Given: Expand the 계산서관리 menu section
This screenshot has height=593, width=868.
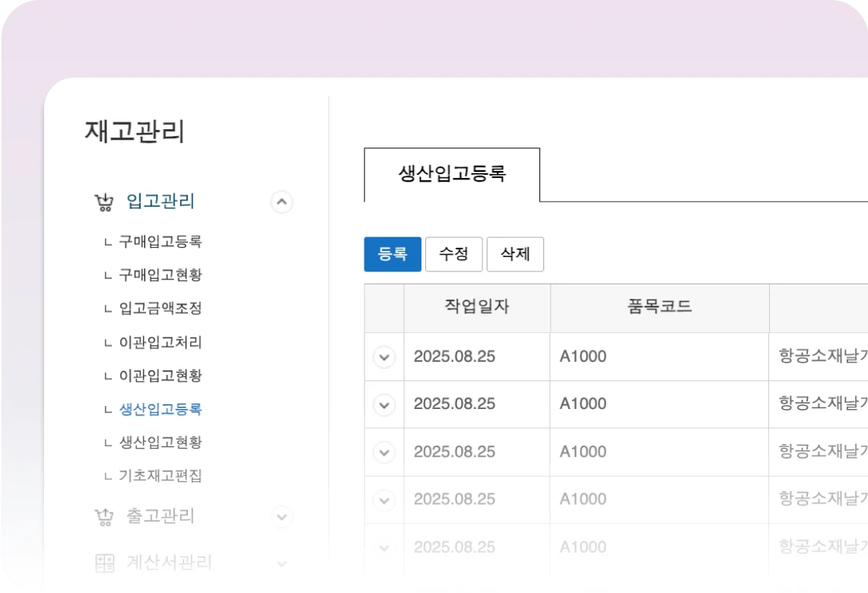Looking at the screenshot, I should [281, 563].
